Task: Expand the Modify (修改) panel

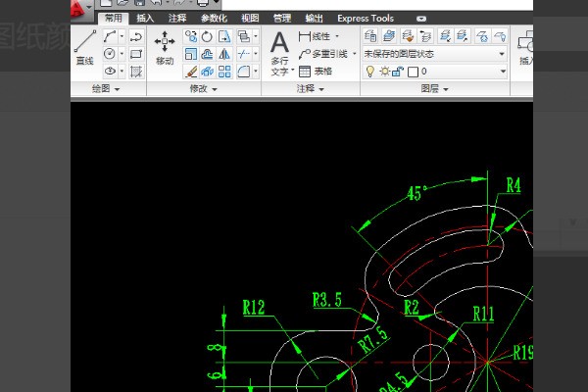Action: point(204,89)
